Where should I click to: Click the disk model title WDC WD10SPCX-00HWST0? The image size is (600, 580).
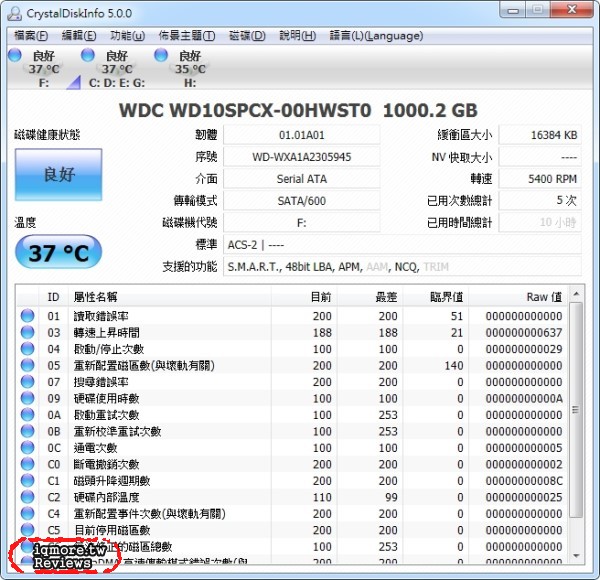245,111
